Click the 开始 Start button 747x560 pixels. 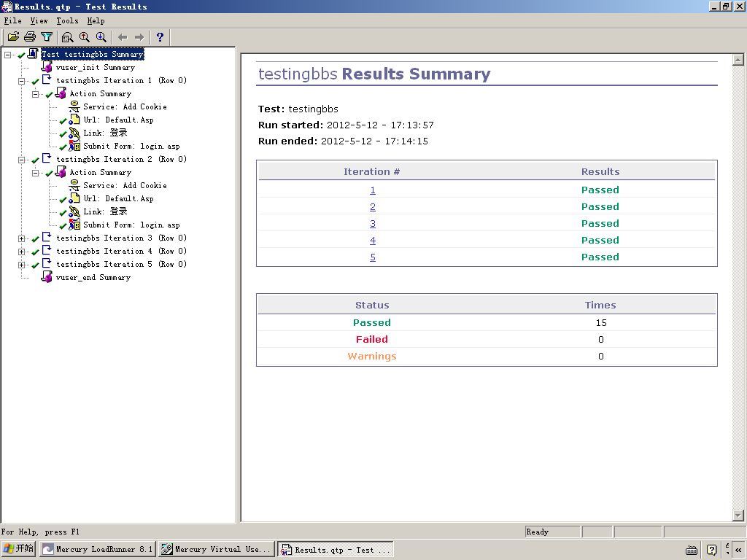pos(19,548)
